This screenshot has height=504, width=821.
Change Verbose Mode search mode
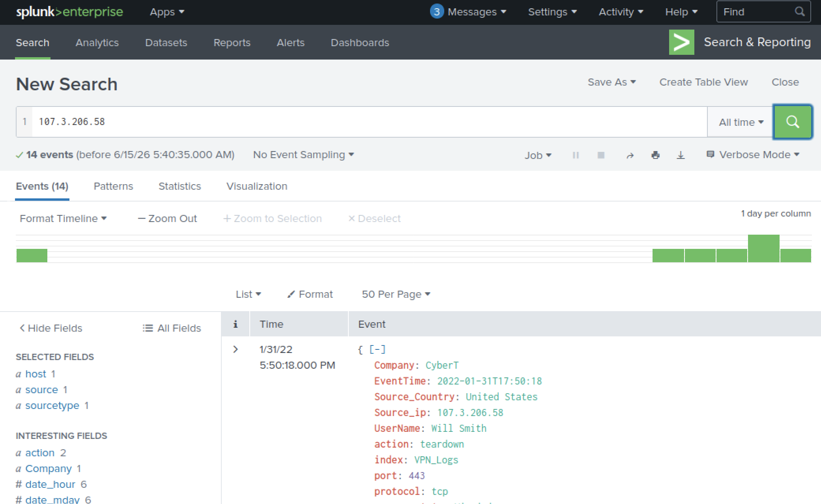(x=753, y=155)
